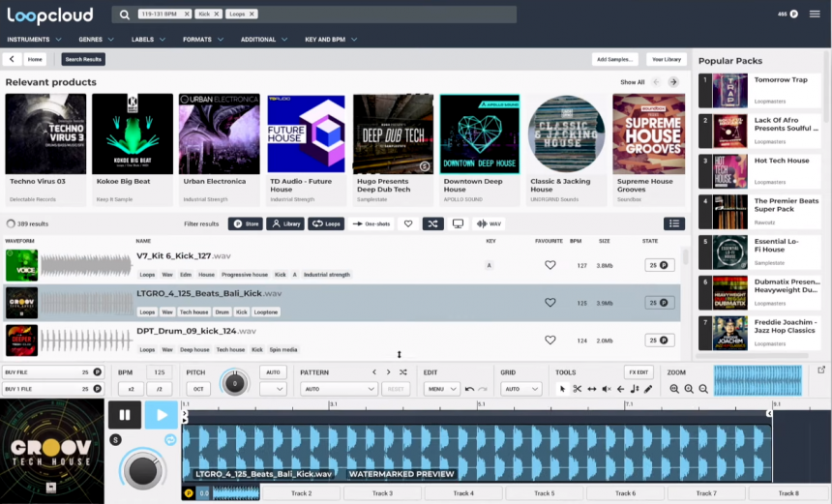This screenshot has width=832, height=504.
Task: Buy DPT_Drum_09_kick_124 for 25 points
Action: pyautogui.click(x=660, y=341)
